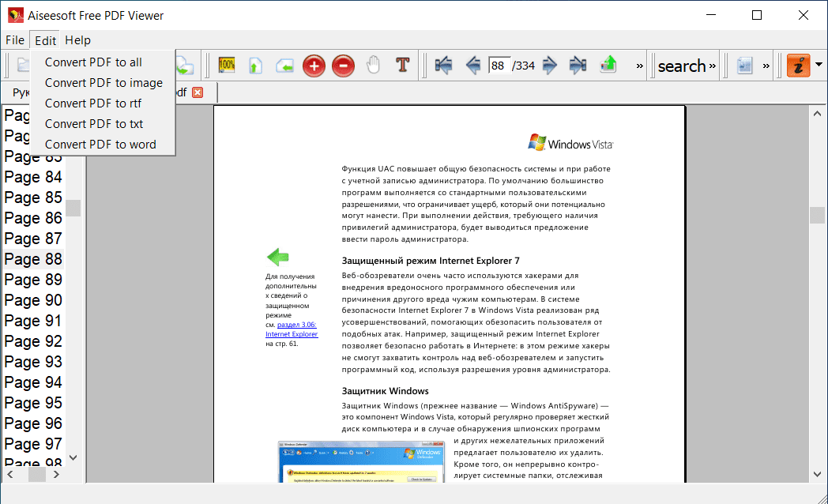Click the Windows Defender screenshot in document
Image resolution: width=828 pixels, height=504 pixels.
pyautogui.click(x=362, y=462)
